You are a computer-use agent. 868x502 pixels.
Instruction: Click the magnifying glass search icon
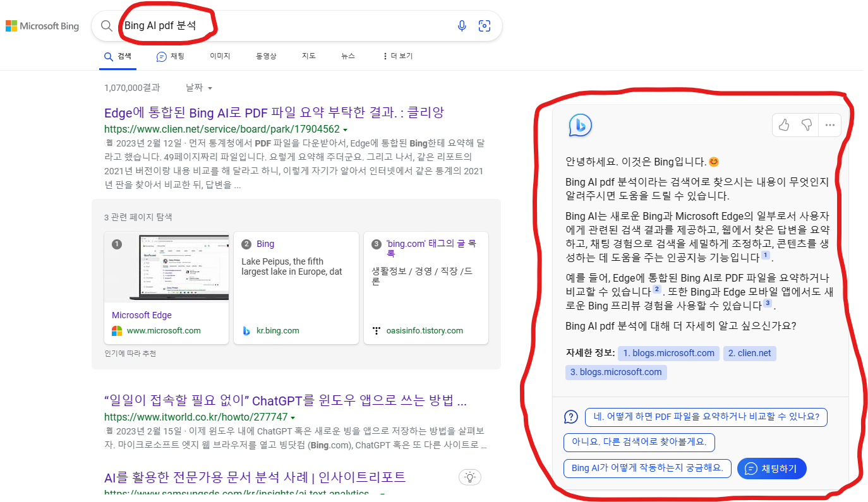click(x=106, y=25)
